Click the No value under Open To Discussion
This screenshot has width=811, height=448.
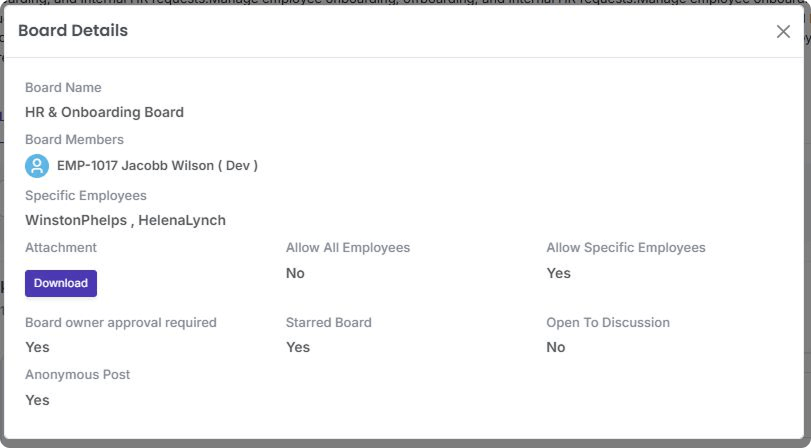556,347
